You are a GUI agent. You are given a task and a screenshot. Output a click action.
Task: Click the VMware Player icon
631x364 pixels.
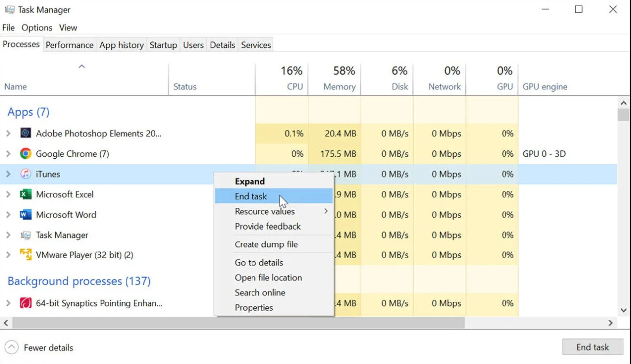[x=26, y=255]
